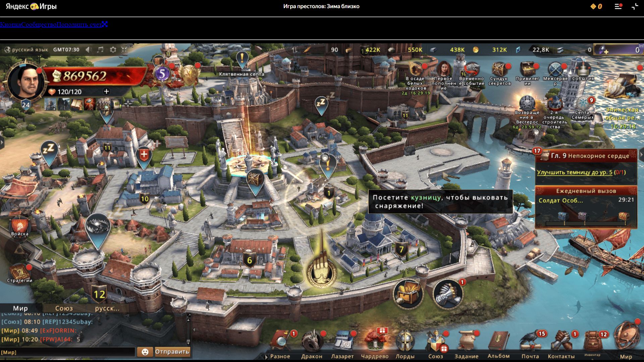Viewport: 644px width, 362px height.
Task: Add diamonds via the purple gem plus
Action: (x=604, y=50)
